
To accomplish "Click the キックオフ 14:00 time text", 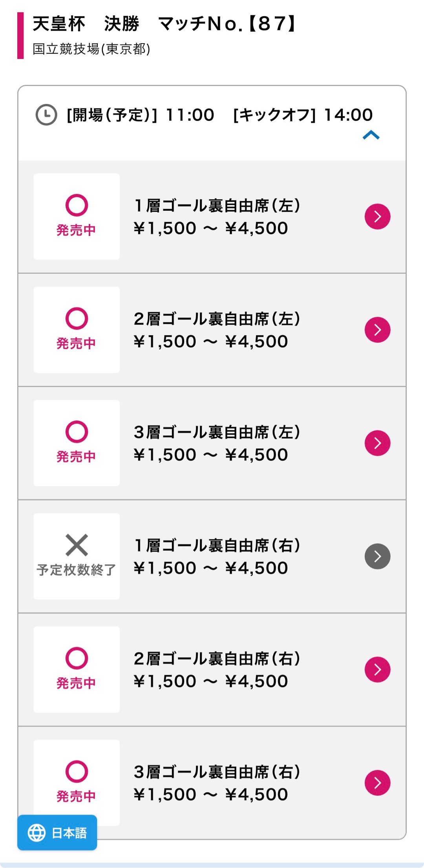I will 303,115.
